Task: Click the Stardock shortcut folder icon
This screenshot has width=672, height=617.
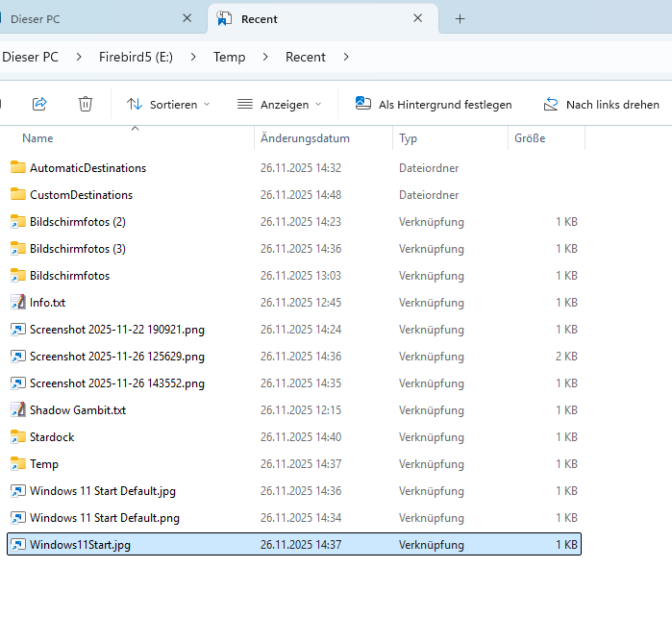Action: click(x=17, y=437)
